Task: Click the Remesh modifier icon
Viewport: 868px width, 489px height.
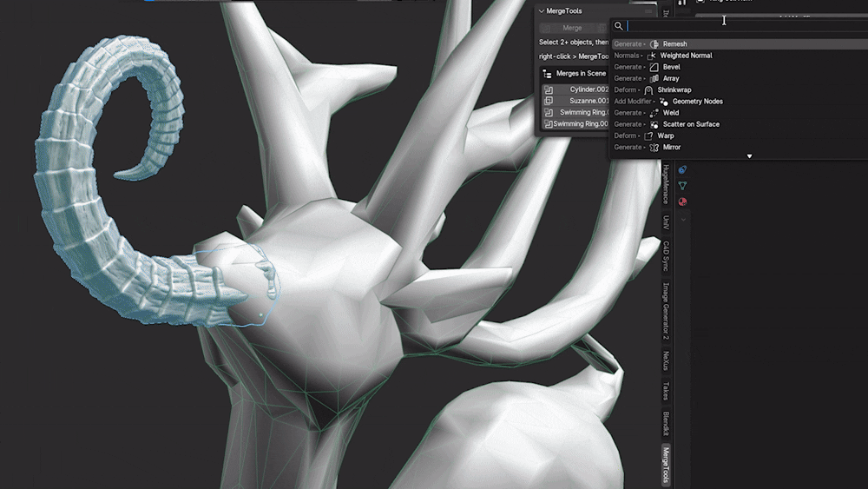Action: point(654,43)
